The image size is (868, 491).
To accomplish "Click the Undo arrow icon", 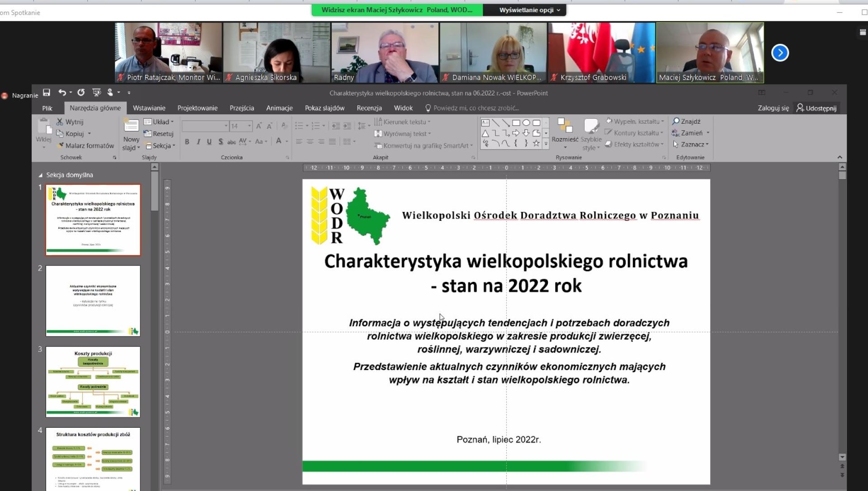I will (x=62, y=93).
